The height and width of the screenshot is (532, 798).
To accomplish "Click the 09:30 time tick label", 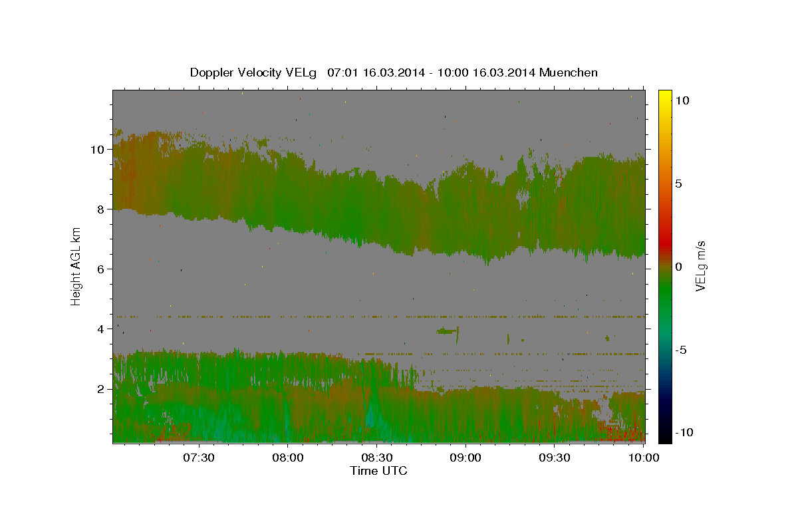I will click(x=555, y=458).
